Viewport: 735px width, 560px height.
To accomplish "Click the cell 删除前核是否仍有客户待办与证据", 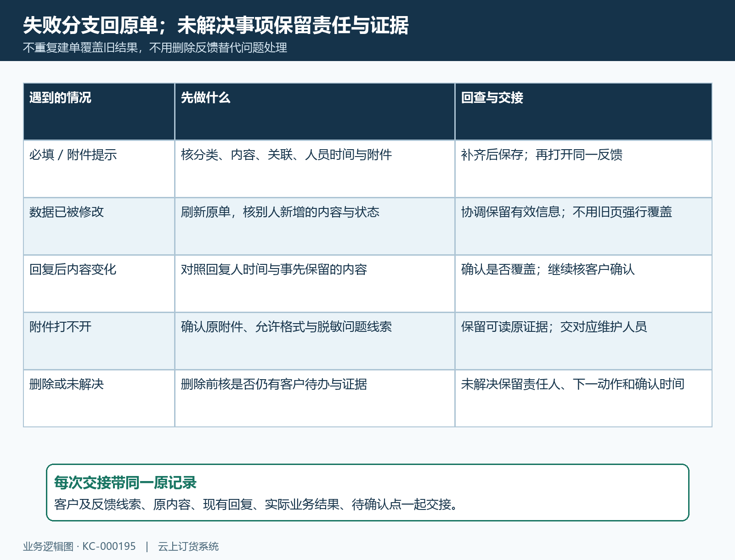I will (x=315, y=398).
